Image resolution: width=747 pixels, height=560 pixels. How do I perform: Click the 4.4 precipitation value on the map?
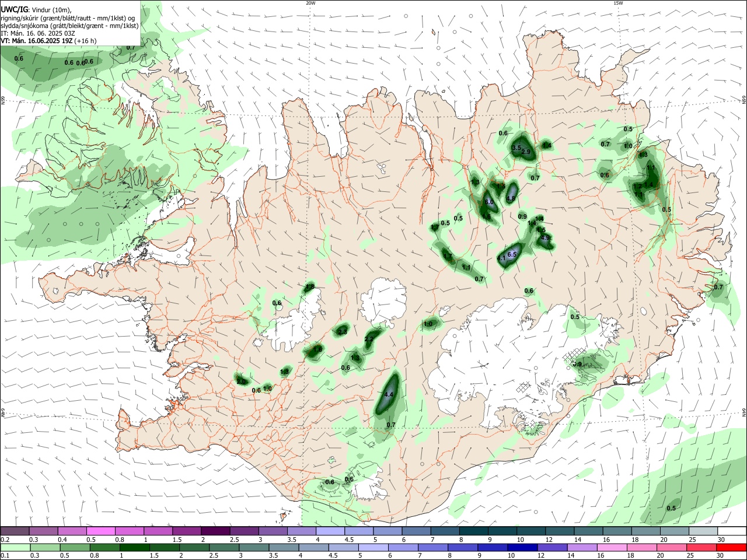389,395
